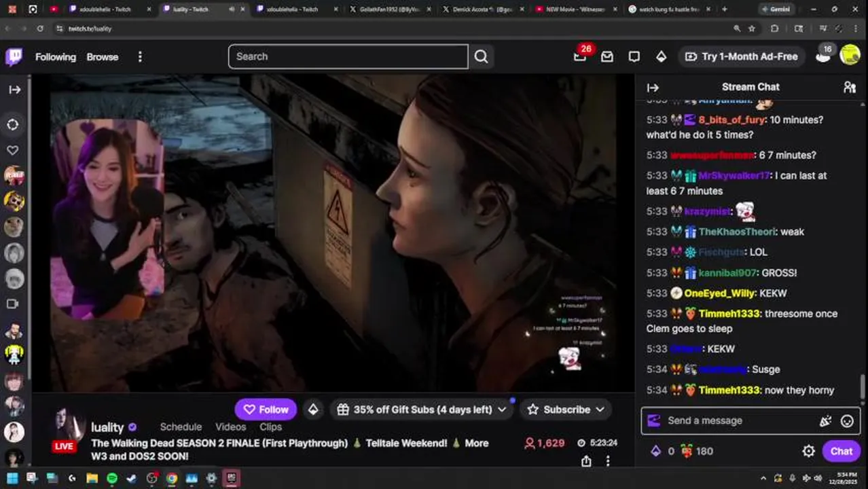Click the Twitch search input field

click(348, 56)
